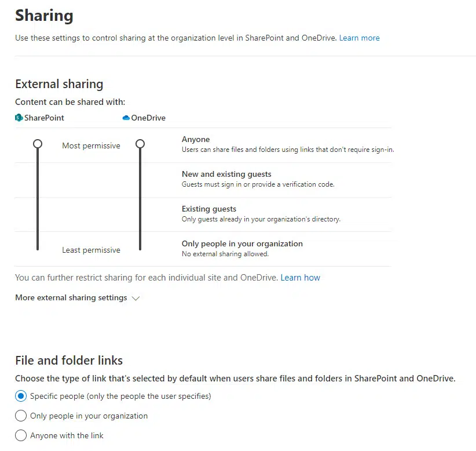Set SharePoint slider track to Least permissive

click(x=38, y=248)
